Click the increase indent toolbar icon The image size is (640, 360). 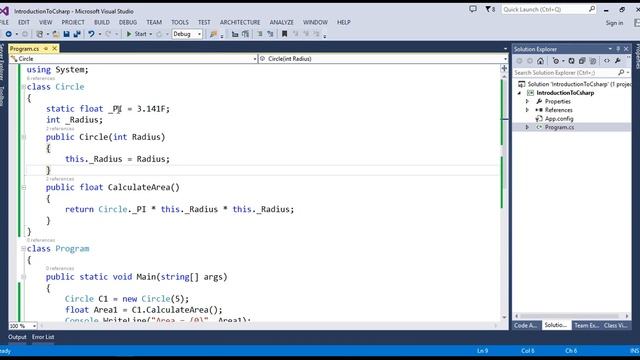pos(245,34)
